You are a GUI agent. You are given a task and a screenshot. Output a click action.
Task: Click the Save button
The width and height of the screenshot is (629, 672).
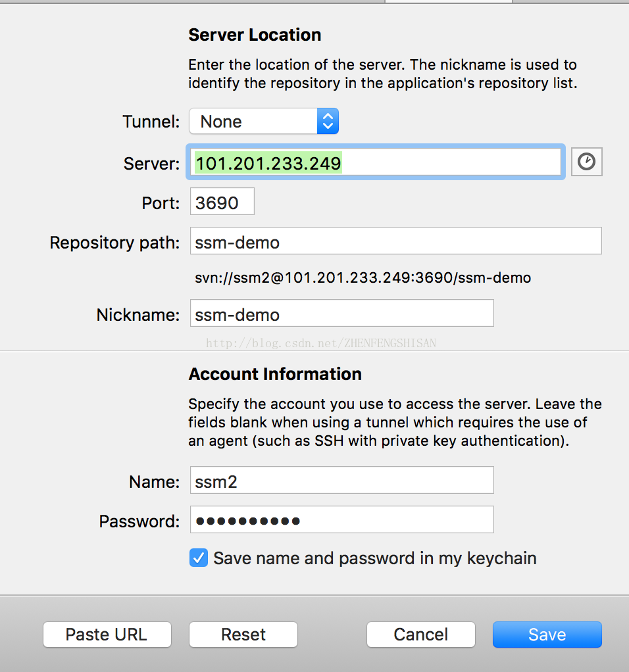tap(547, 635)
